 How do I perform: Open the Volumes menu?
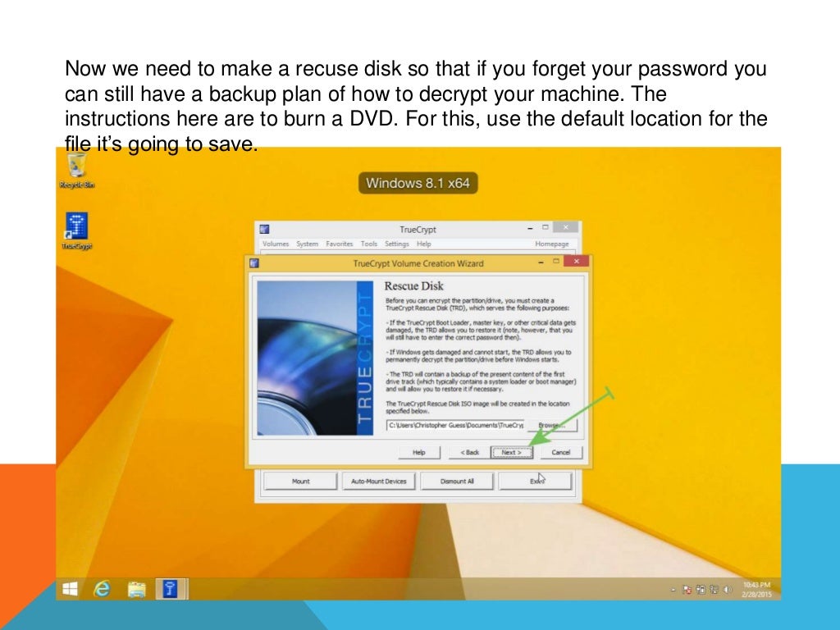coord(276,244)
